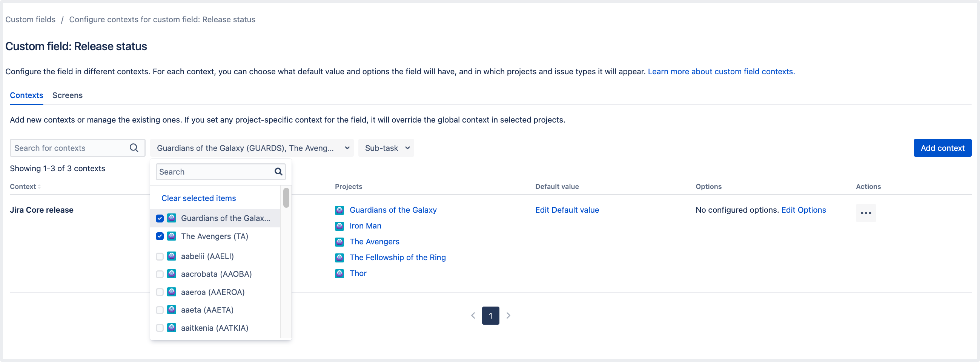The image size is (980, 362).
Task: Uncheck The Avengers (TA) checkbox
Action: click(160, 236)
